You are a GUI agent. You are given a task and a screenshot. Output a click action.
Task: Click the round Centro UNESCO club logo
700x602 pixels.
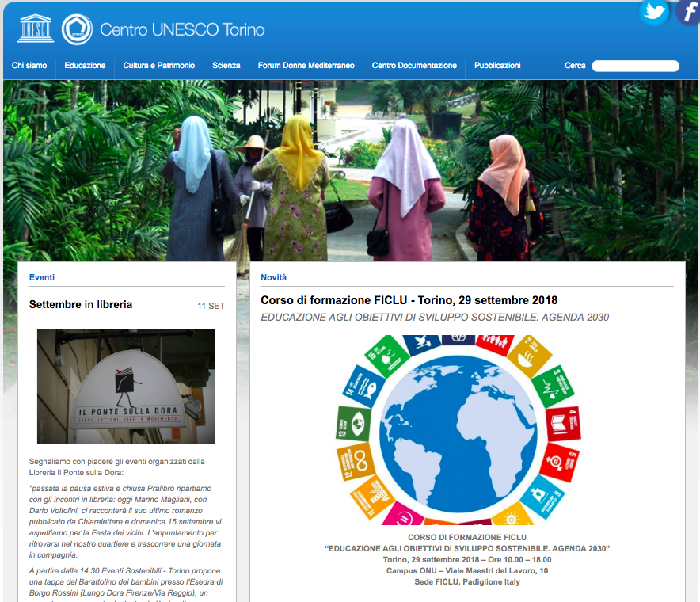point(77,29)
